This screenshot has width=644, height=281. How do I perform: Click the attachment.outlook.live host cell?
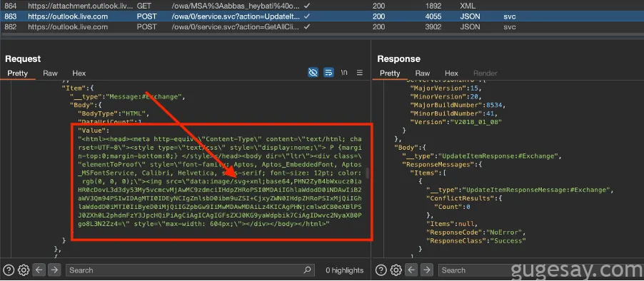pyautogui.click(x=81, y=6)
